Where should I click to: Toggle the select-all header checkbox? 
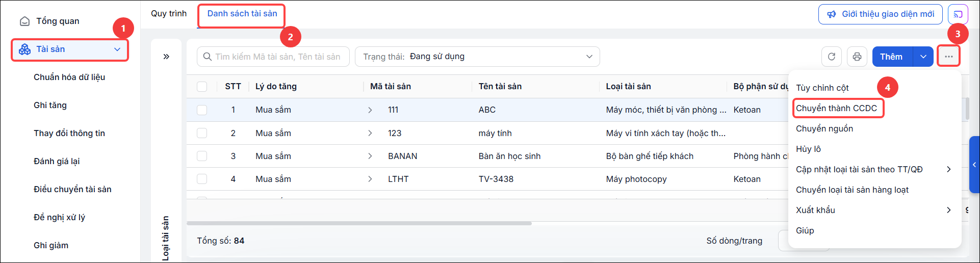tap(202, 87)
